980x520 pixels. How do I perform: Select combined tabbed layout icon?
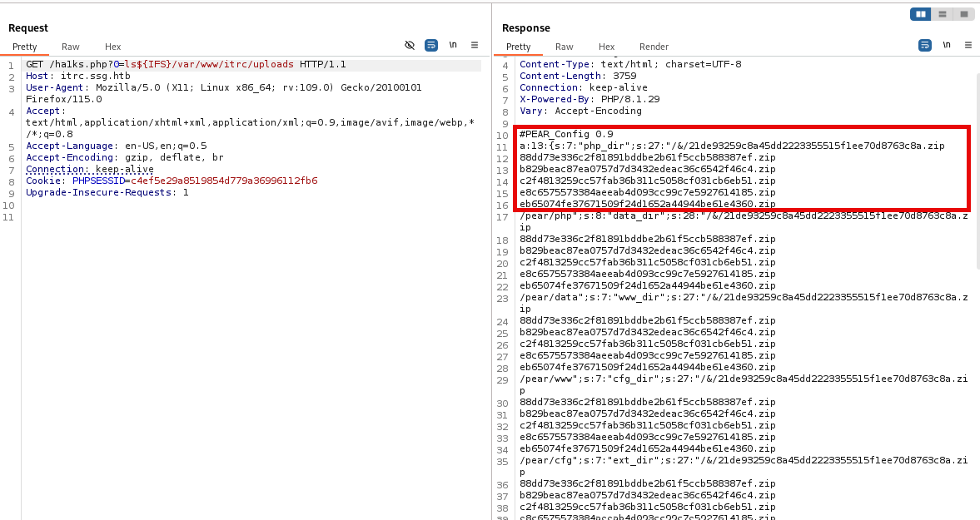[x=963, y=14]
